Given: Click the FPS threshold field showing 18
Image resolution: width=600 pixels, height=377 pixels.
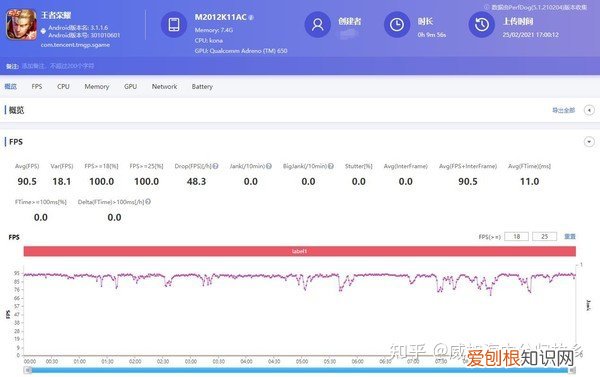Looking at the screenshot, I should pos(516,237).
